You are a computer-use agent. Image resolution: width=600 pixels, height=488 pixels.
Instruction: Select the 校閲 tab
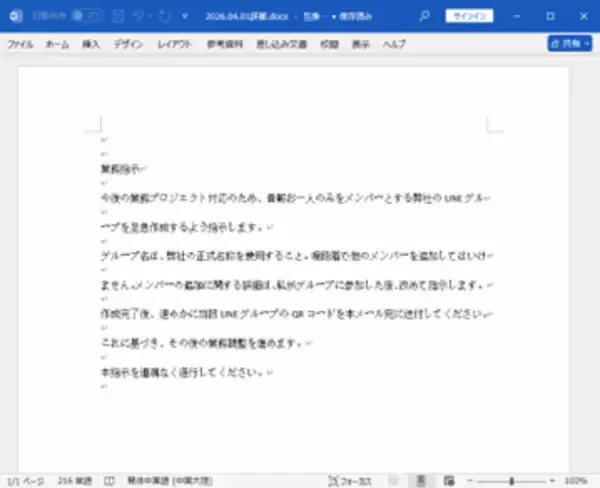(329, 44)
